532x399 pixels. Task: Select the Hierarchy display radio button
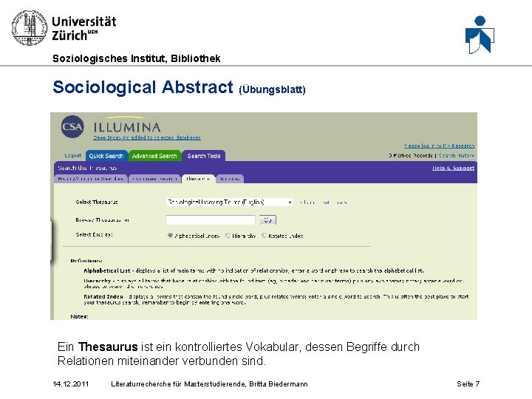click(x=228, y=236)
